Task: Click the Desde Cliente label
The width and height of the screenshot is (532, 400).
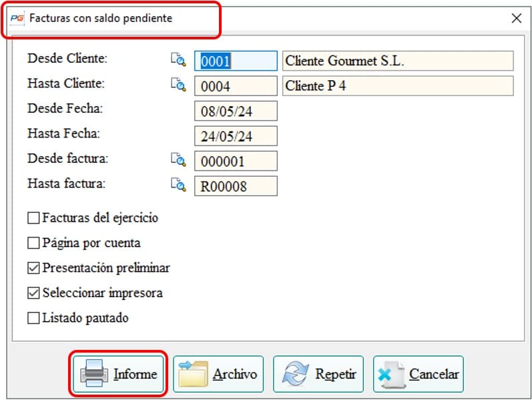Action: [x=67, y=58]
